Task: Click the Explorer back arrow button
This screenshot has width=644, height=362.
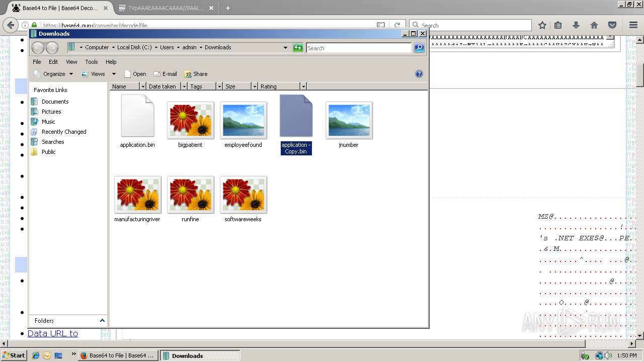Action: pos(38,48)
